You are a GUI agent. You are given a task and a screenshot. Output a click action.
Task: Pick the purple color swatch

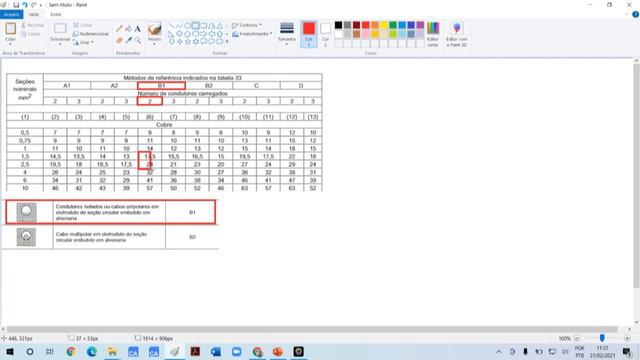420,25
